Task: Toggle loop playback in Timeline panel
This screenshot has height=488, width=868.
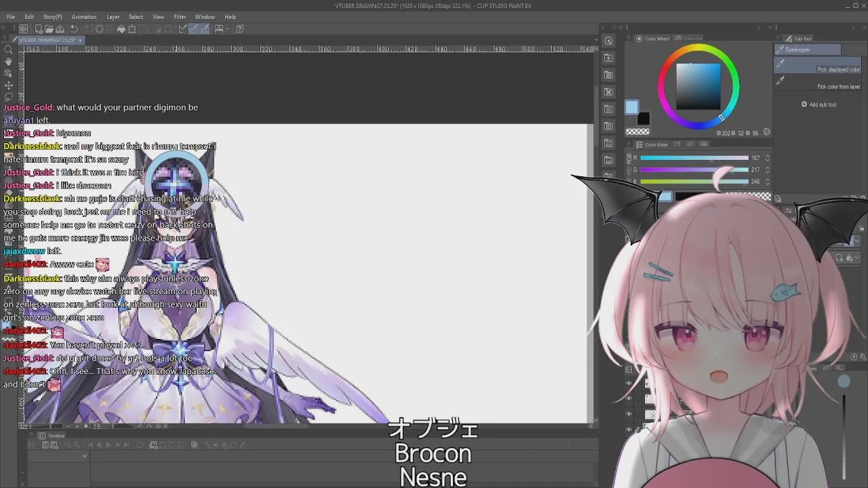Action: coord(140,445)
